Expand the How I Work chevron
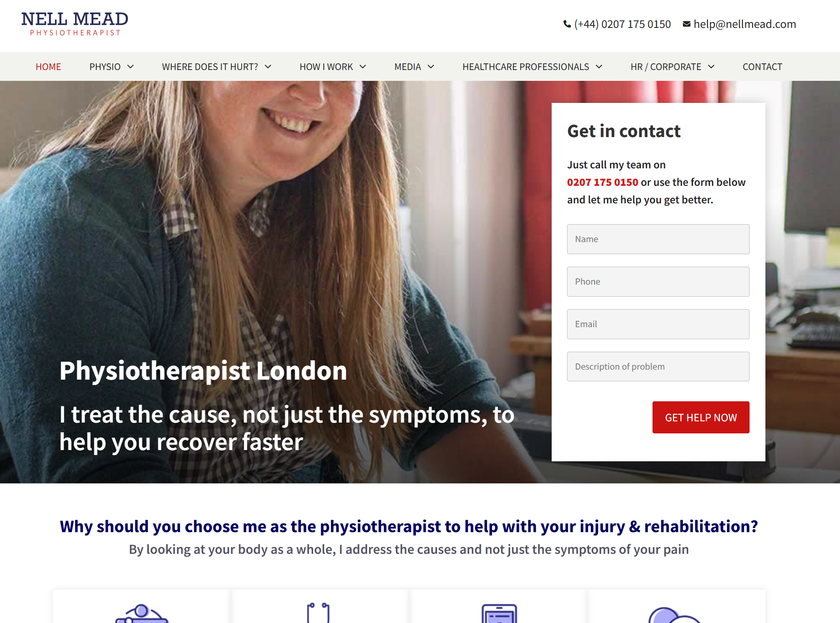Screen dimensions: 840x623 (x=363, y=67)
